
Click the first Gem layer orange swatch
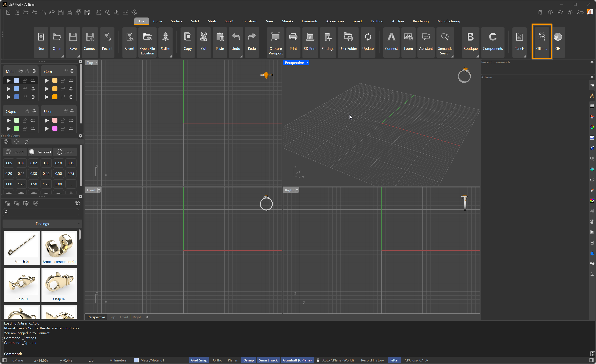(x=55, y=80)
